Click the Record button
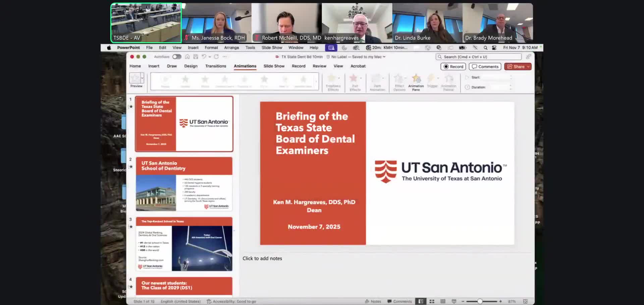This screenshot has width=644, height=305. coord(453,67)
